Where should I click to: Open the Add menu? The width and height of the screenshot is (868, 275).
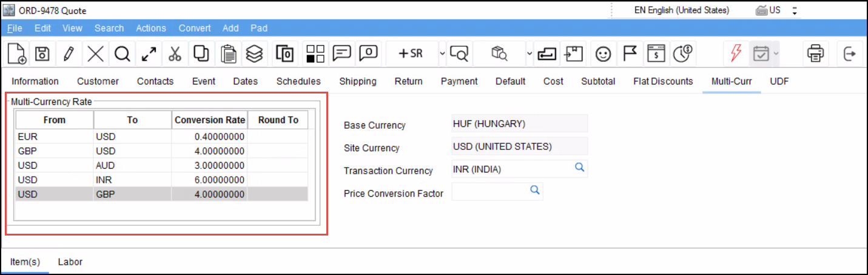pyautogui.click(x=230, y=28)
